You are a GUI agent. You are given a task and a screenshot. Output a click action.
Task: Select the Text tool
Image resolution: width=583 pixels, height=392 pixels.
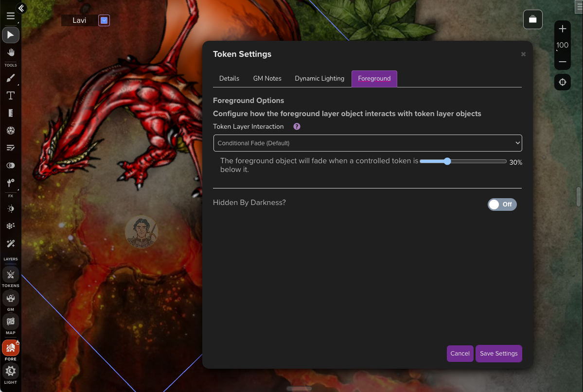(10, 96)
